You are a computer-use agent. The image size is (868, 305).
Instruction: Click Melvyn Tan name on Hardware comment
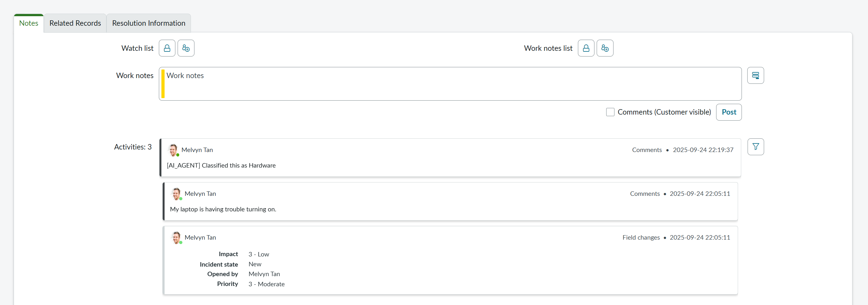(x=197, y=150)
